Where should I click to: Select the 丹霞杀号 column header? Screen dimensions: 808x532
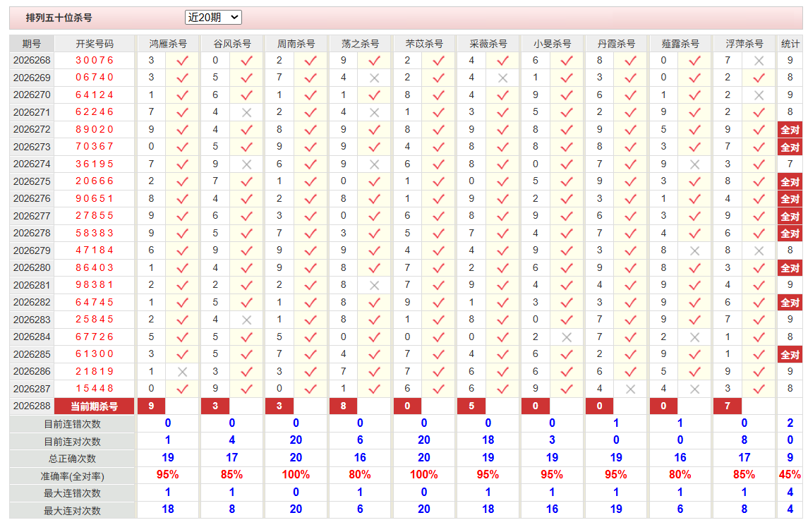pyautogui.click(x=616, y=44)
